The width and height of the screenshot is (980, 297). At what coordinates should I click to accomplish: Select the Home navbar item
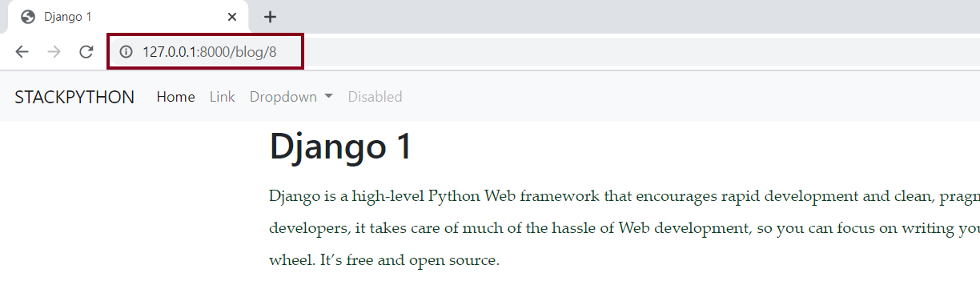pos(175,97)
